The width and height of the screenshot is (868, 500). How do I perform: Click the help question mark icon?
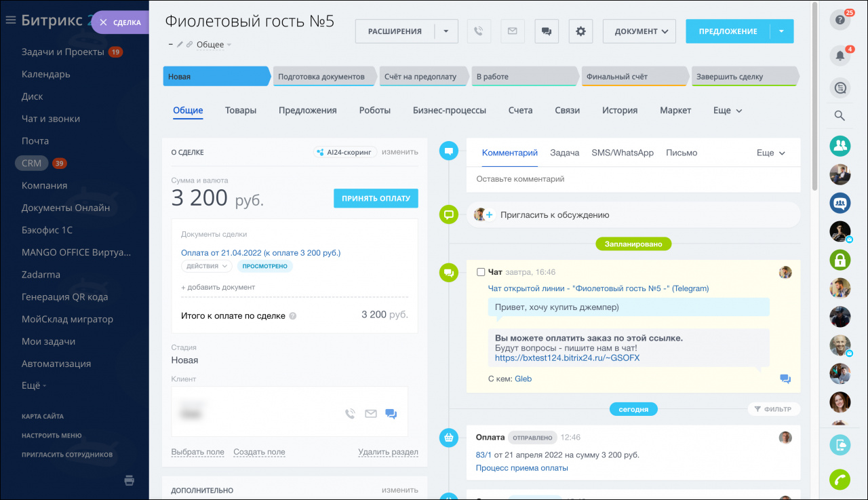[x=840, y=20]
